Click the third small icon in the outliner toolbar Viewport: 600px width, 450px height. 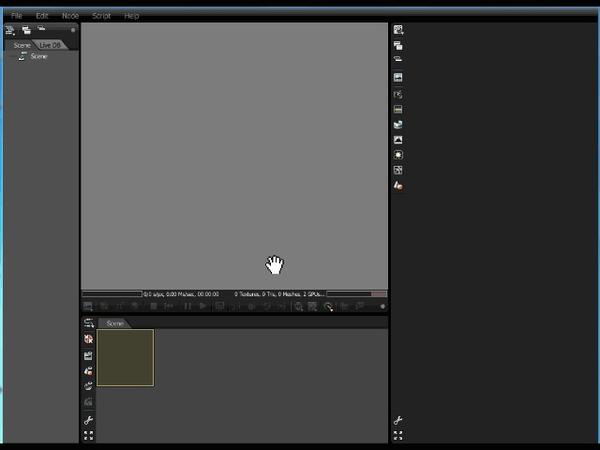(x=41, y=28)
